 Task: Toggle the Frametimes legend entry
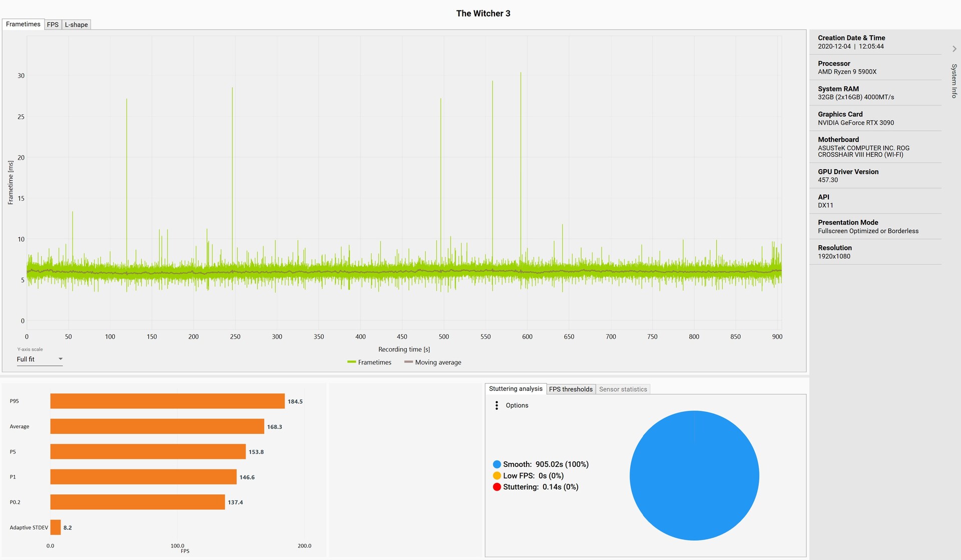(370, 362)
